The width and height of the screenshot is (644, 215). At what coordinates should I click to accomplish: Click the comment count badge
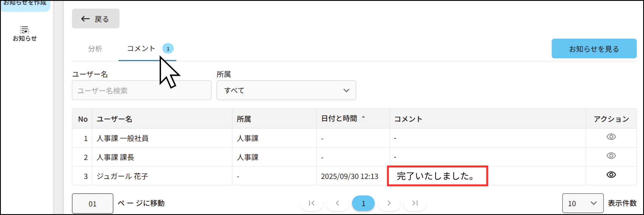168,49
